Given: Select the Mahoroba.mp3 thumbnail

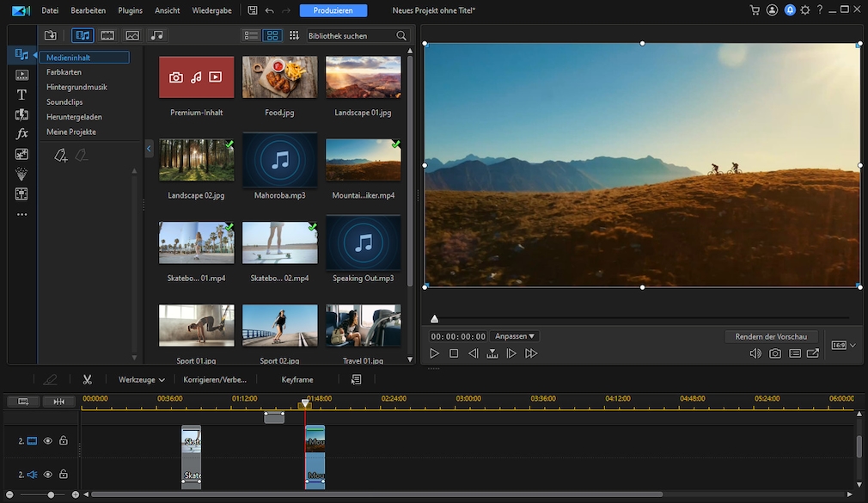Looking at the screenshot, I should coord(279,160).
